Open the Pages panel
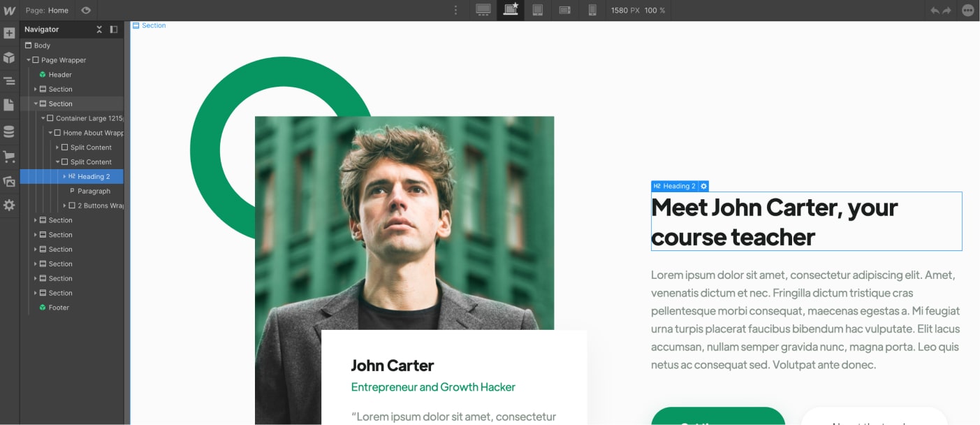980x425 pixels. pyautogui.click(x=10, y=105)
